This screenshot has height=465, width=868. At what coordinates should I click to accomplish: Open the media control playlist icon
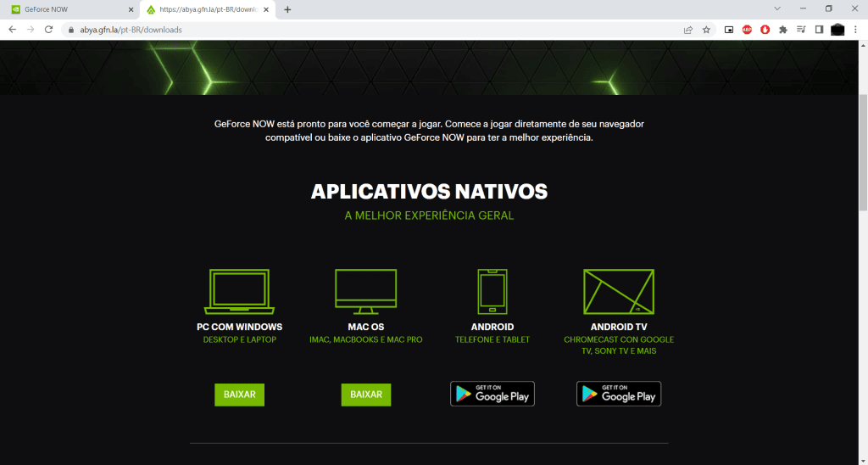(801, 30)
